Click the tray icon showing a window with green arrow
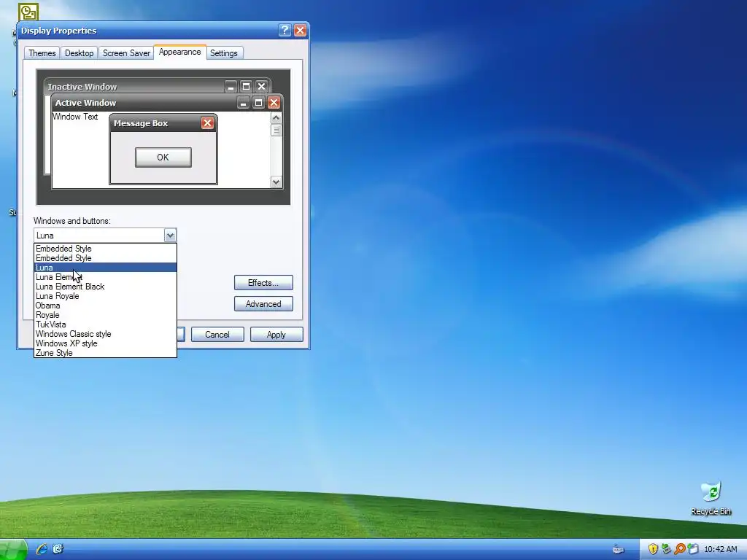The height and width of the screenshot is (560, 747). tap(693, 549)
